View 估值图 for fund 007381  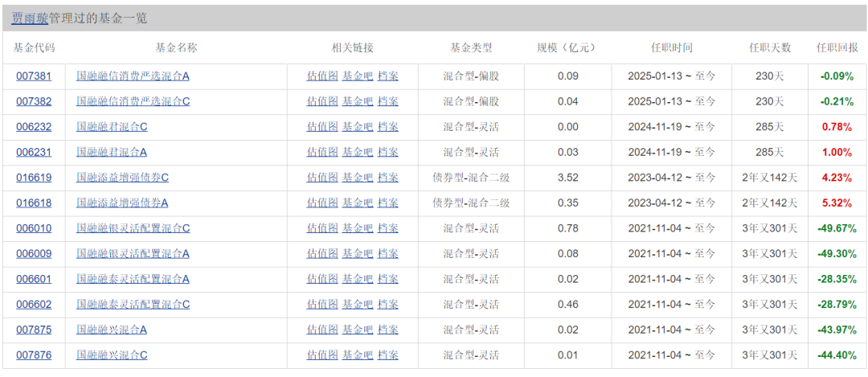click(x=322, y=76)
